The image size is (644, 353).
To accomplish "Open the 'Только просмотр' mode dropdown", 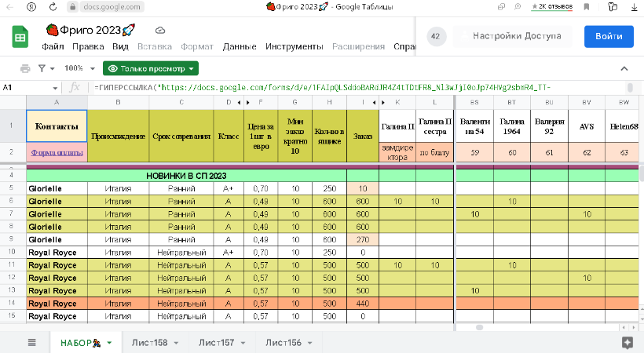I will [x=151, y=68].
